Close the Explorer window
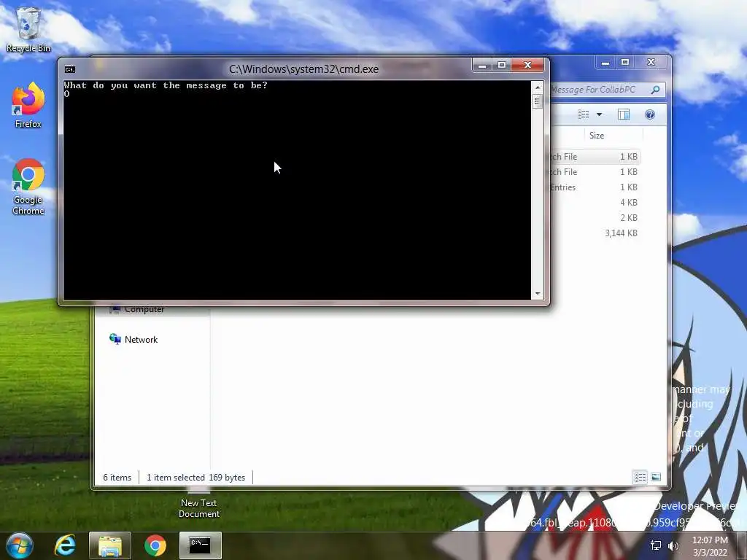Image resolution: width=747 pixels, height=560 pixels. [651, 63]
